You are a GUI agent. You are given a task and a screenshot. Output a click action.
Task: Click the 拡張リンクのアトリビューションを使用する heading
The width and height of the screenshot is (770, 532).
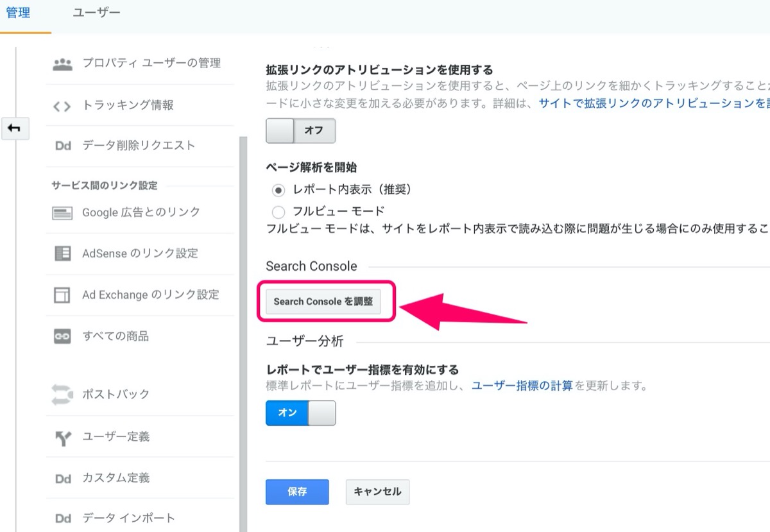379,69
